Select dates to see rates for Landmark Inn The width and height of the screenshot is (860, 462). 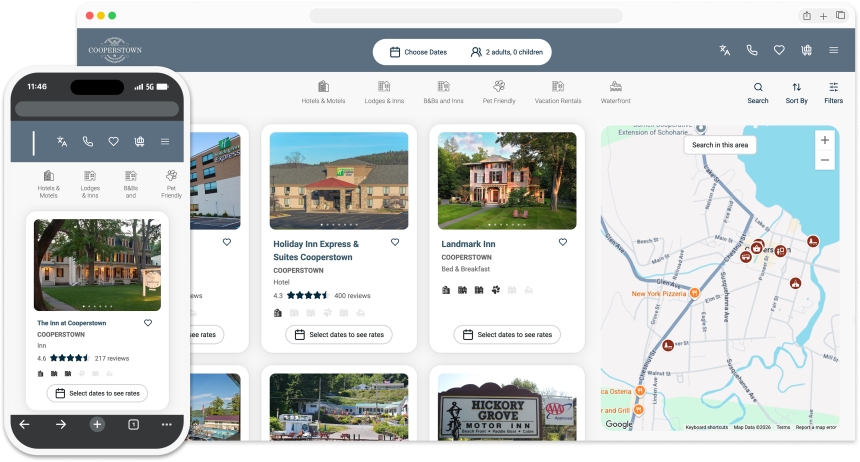tap(507, 335)
